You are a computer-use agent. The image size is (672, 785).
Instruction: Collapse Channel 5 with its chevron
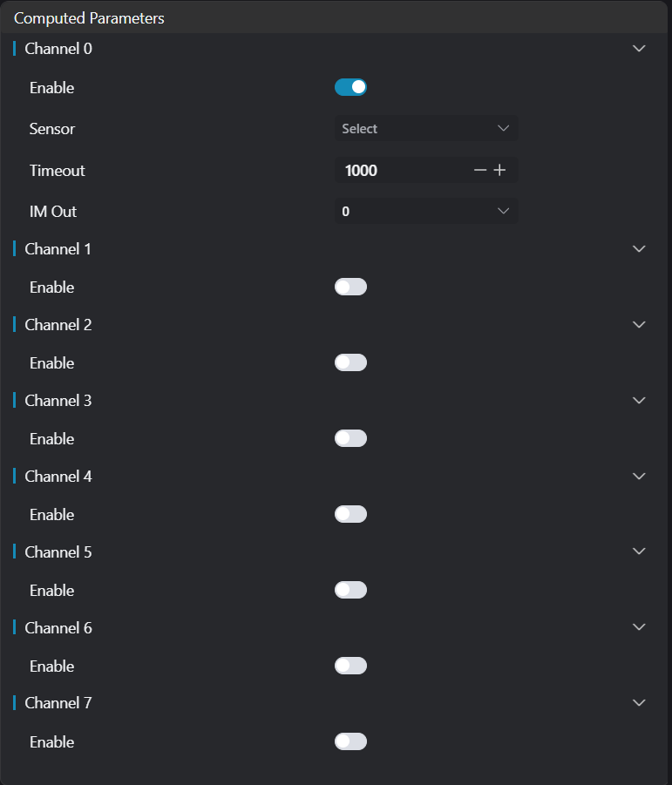639,552
